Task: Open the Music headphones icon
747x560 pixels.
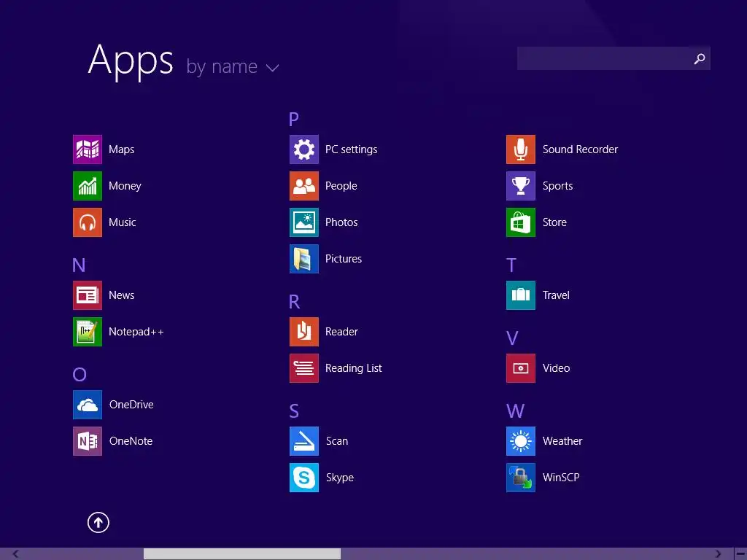Action: coord(88,222)
